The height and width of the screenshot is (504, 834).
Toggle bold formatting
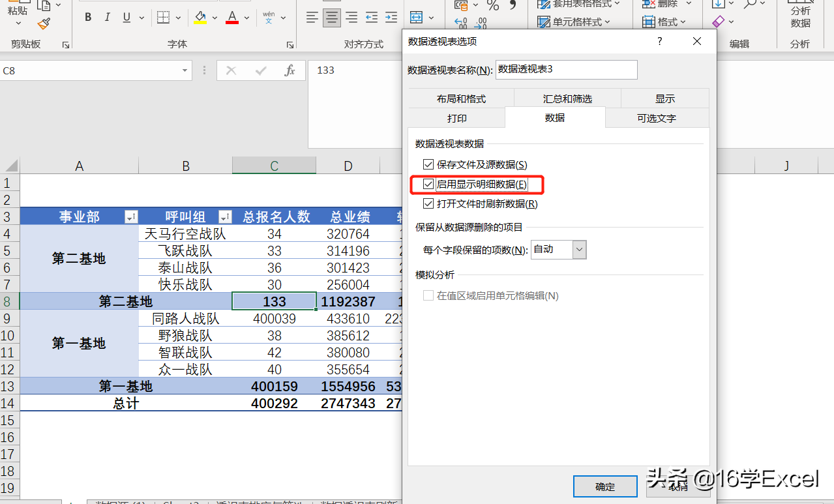point(88,18)
